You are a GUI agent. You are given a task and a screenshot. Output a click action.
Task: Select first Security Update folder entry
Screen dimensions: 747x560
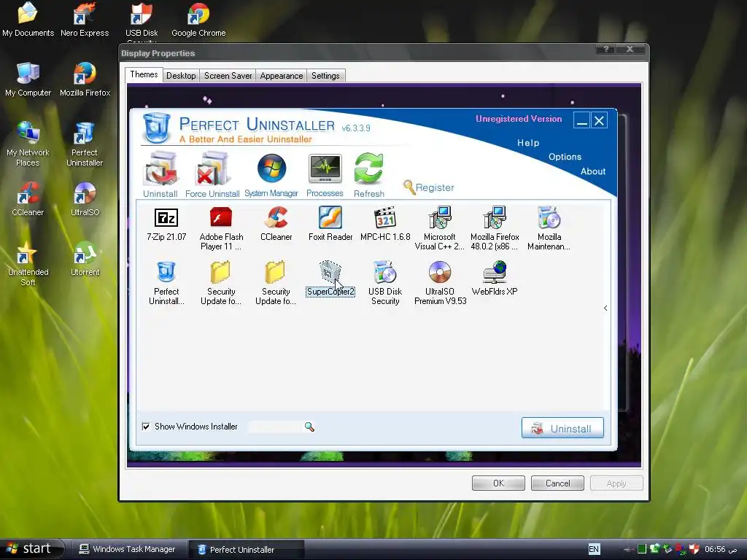221,284
